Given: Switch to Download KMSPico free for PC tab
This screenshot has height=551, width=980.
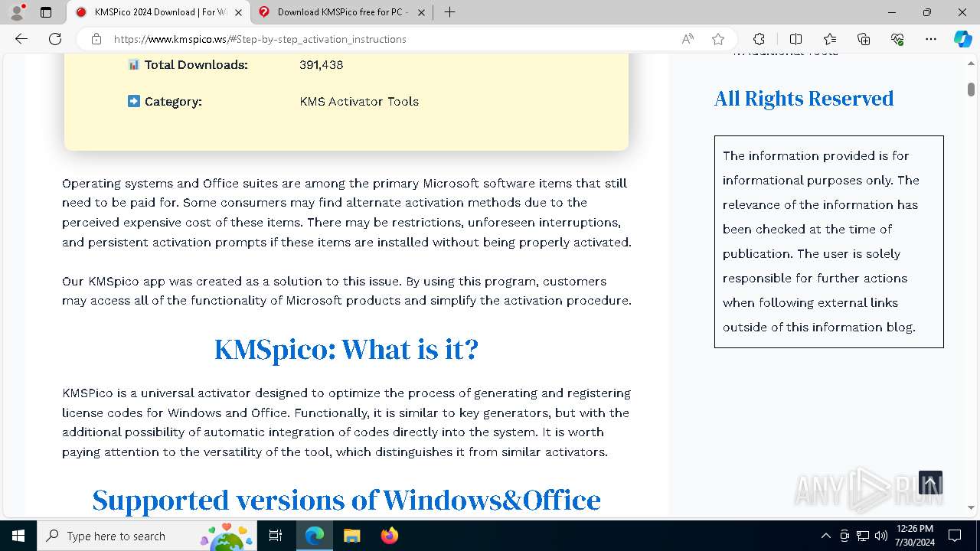Looking at the screenshot, I should pyautogui.click(x=341, y=12).
